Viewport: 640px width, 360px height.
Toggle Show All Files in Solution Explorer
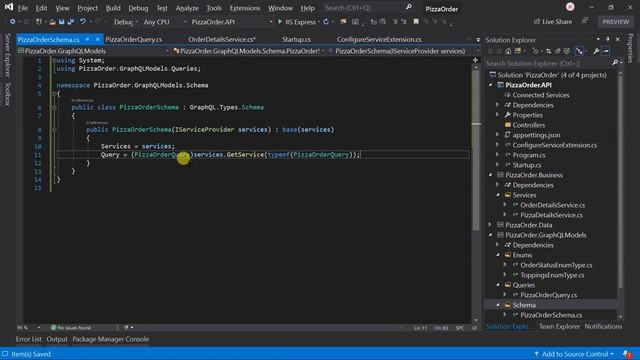click(x=567, y=51)
